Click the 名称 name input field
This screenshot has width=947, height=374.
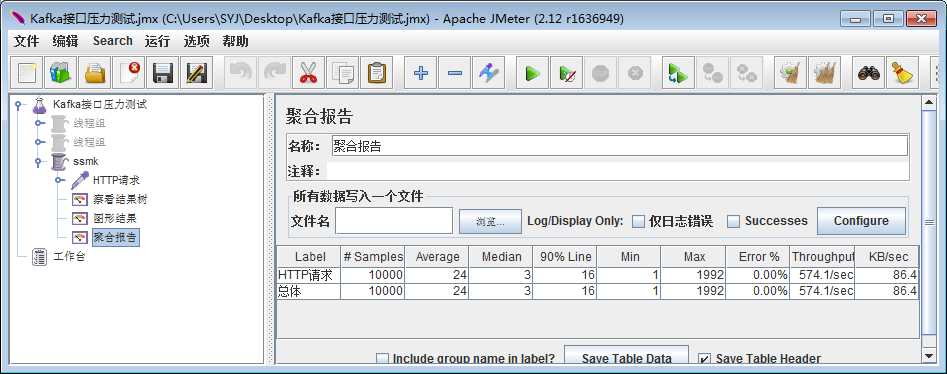pos(620,146)
